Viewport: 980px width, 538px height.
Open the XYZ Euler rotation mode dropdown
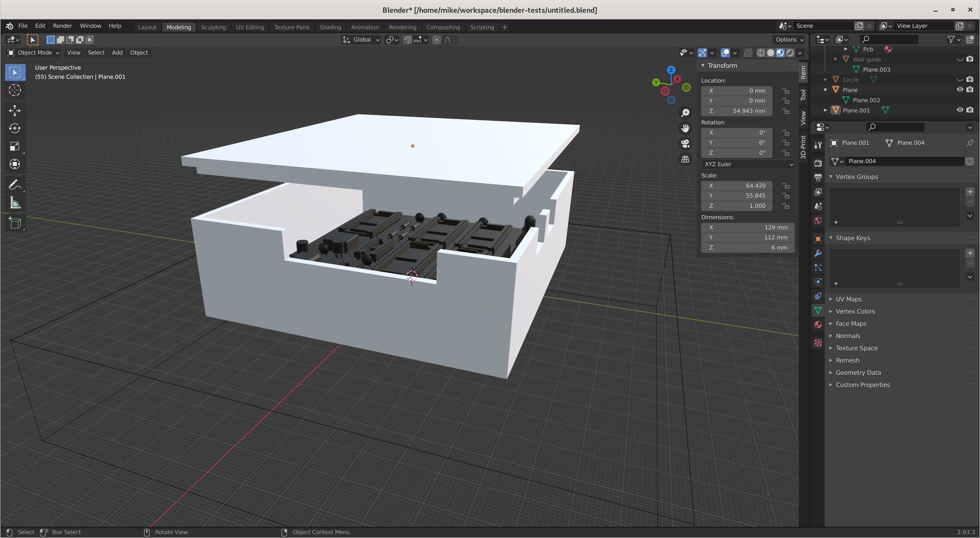coord(747,164)
